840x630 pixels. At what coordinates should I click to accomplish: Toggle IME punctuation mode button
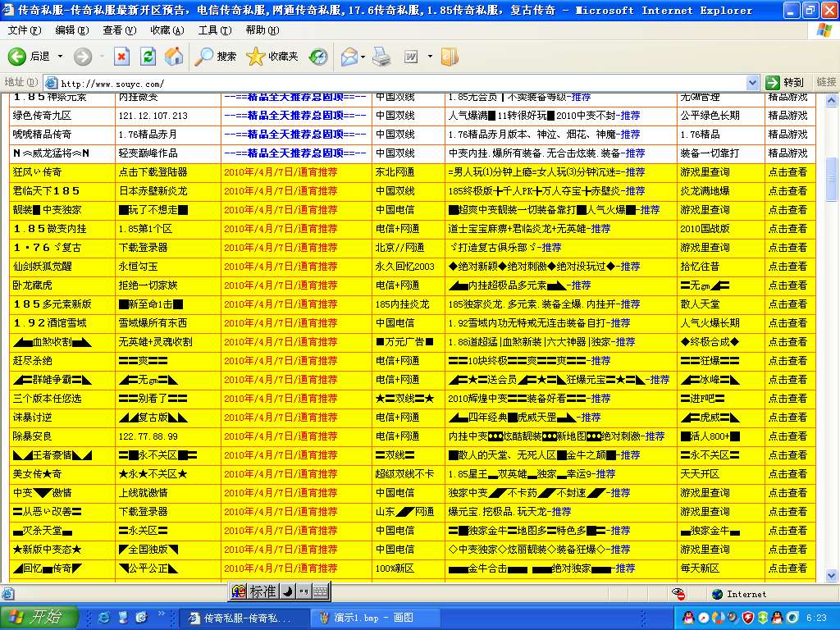[304, 591]
